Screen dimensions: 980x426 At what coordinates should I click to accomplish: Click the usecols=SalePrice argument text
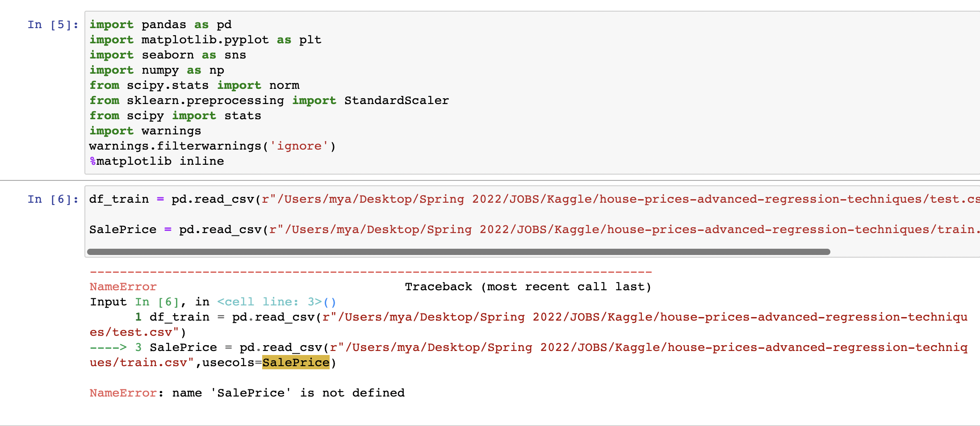click(231, 363)
